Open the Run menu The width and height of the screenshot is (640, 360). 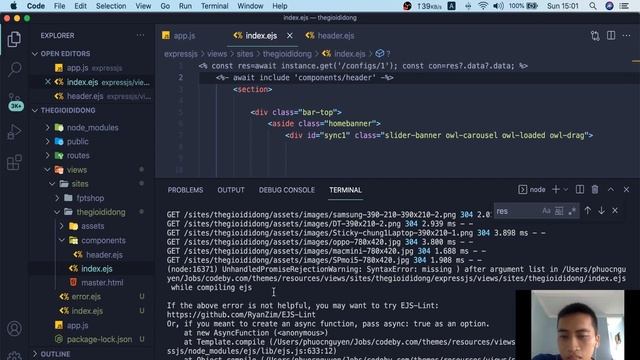coord(185,6)
